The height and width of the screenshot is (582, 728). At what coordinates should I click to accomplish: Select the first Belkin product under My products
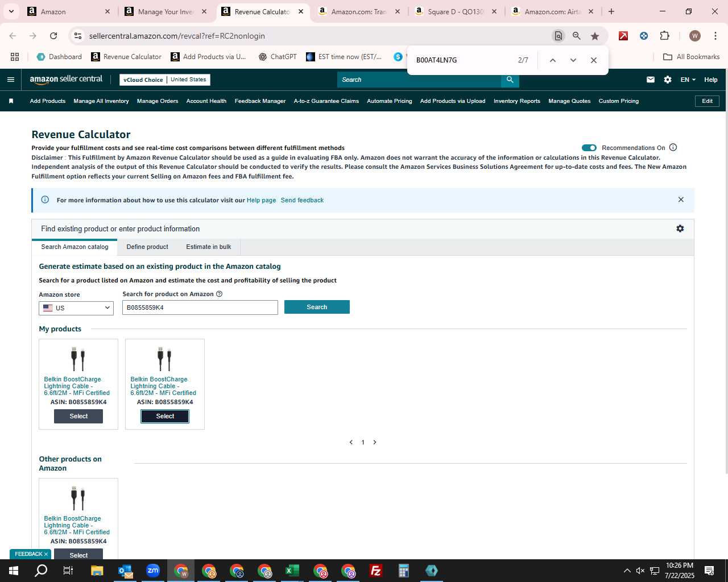click(78, 416)
